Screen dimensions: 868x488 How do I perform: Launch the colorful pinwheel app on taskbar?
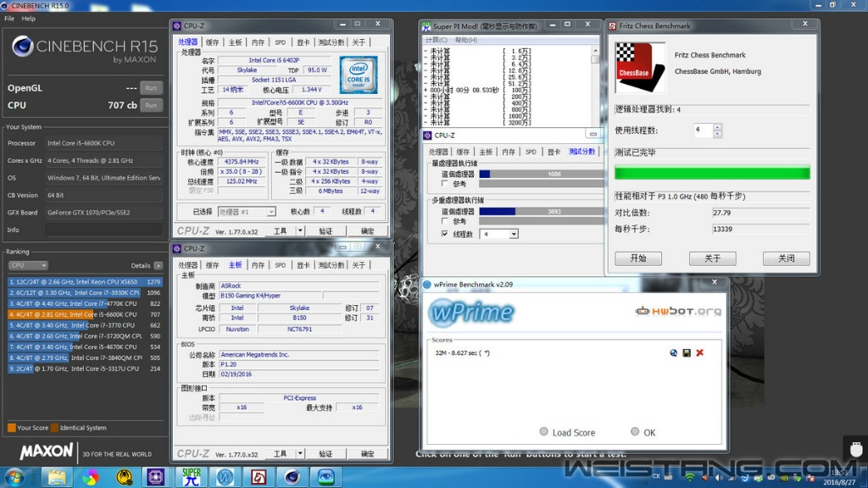click(x=90, y=477)
